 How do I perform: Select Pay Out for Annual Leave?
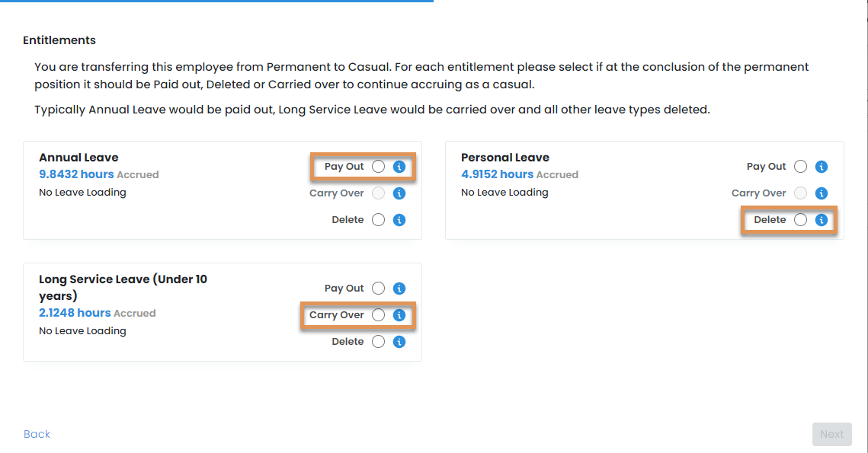(x=379, y=167)
